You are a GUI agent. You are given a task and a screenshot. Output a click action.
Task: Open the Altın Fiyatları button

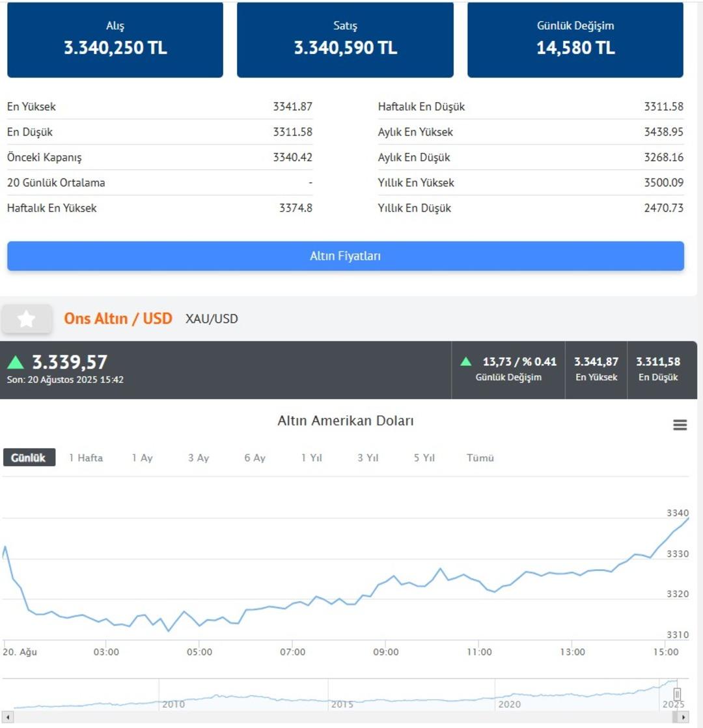[345, 256]
